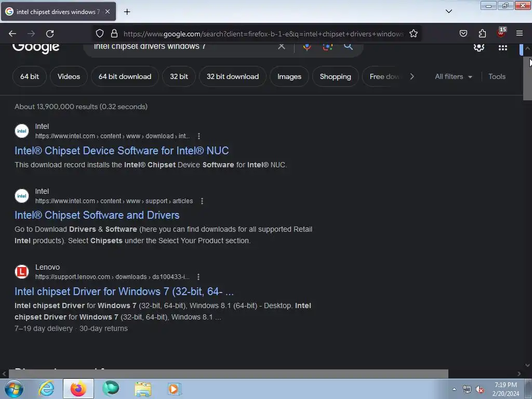Switch to Images results
This screenshot has height=399, width=532.
point(289,77)
